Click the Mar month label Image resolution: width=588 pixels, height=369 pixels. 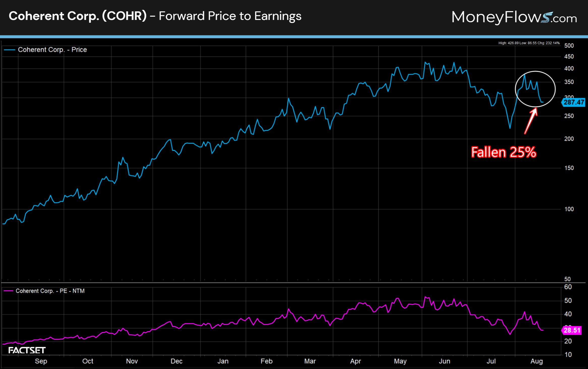310,361
